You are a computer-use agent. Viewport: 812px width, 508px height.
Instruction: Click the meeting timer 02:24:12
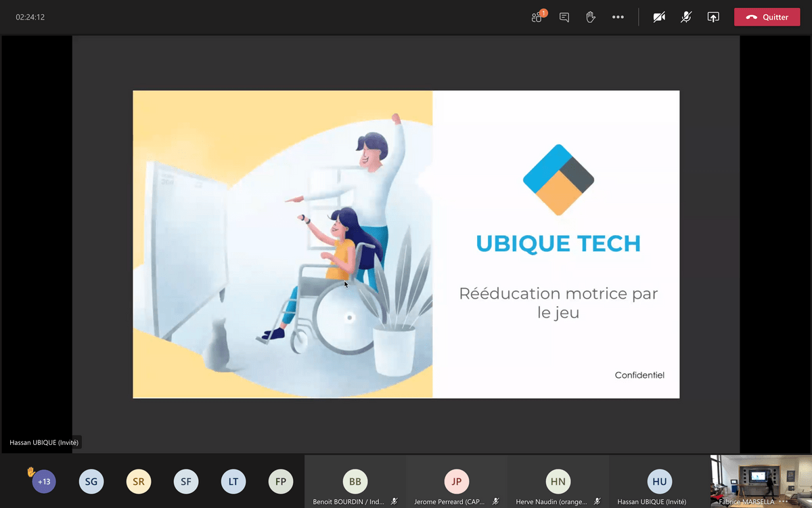pos(30,17)
